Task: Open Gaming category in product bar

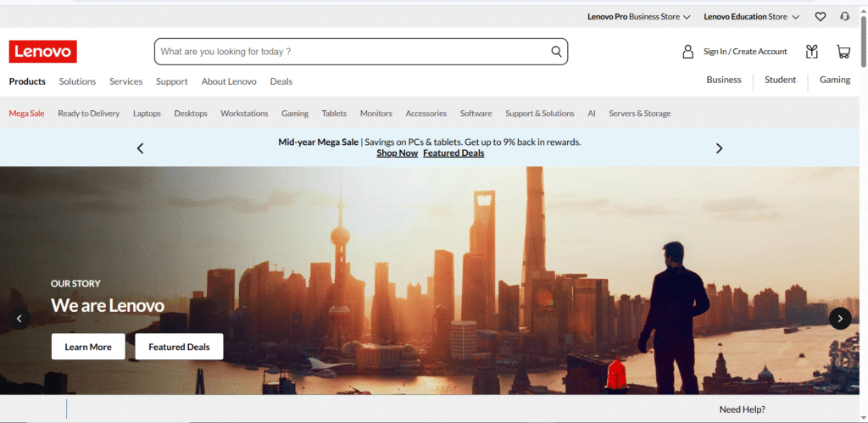Action: tap(294, 114)
